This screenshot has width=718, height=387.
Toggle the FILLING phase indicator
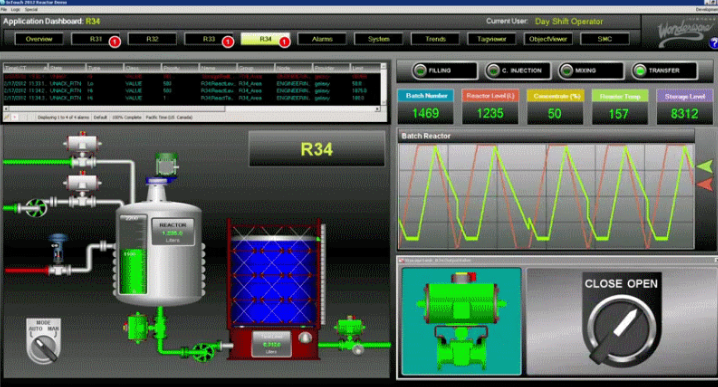(437, 71)
